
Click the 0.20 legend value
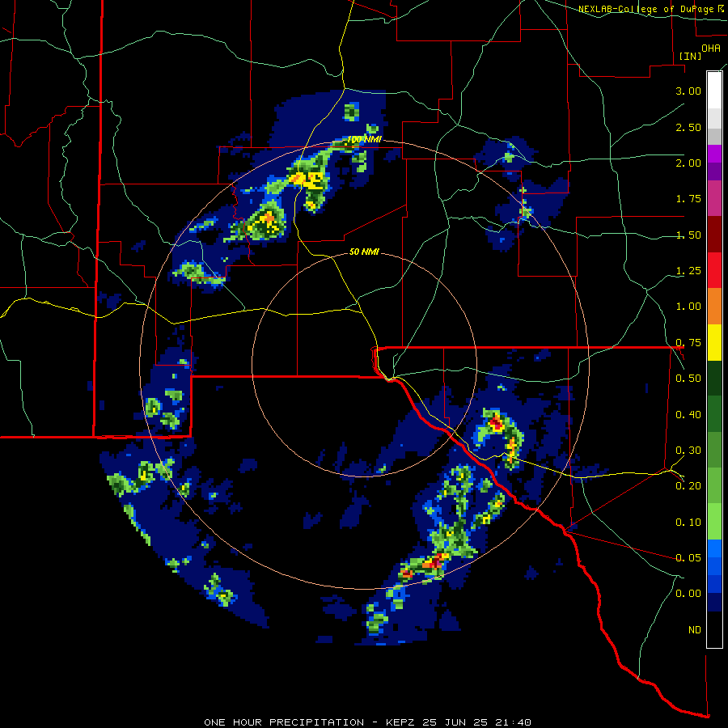tap(688, 486)
